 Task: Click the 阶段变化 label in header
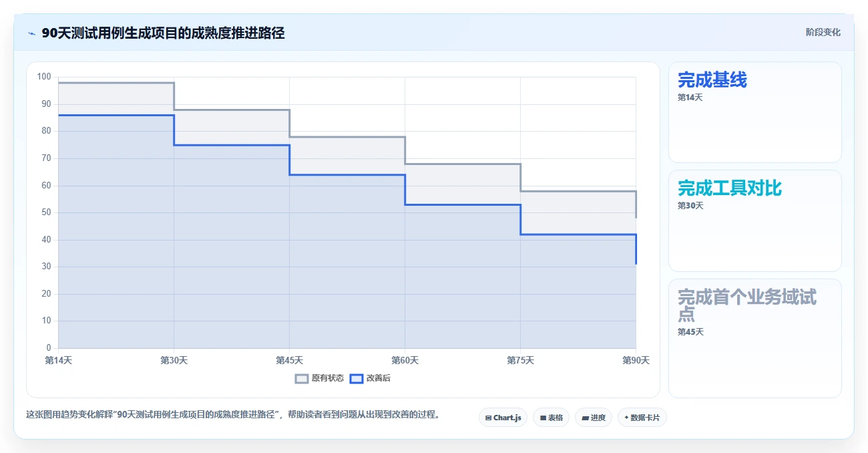[823, 32]
